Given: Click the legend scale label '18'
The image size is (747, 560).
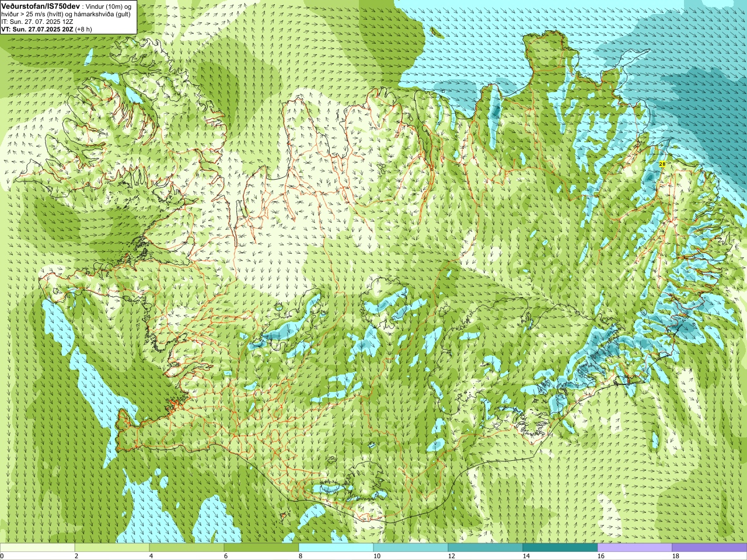Looking at the screenshot, I should click(675, 556).
